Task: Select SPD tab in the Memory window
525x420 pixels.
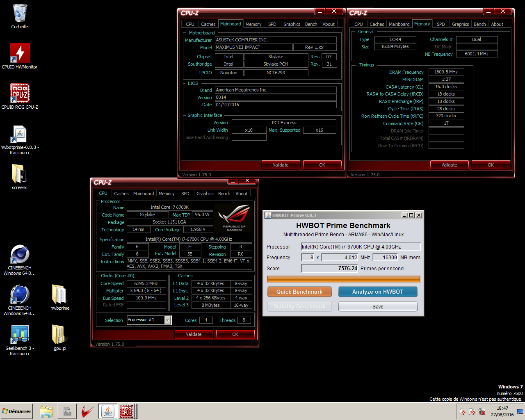Action: pos(441,24)
